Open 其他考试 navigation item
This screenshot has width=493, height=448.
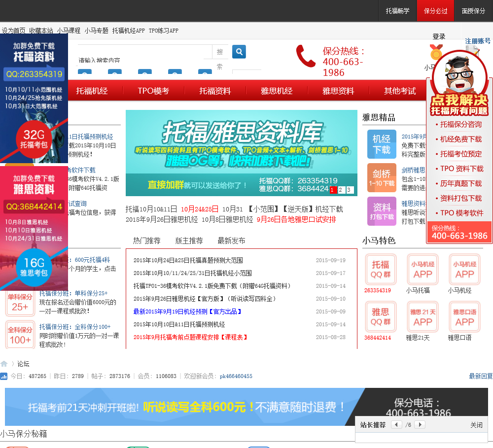(x=400, y=91)
